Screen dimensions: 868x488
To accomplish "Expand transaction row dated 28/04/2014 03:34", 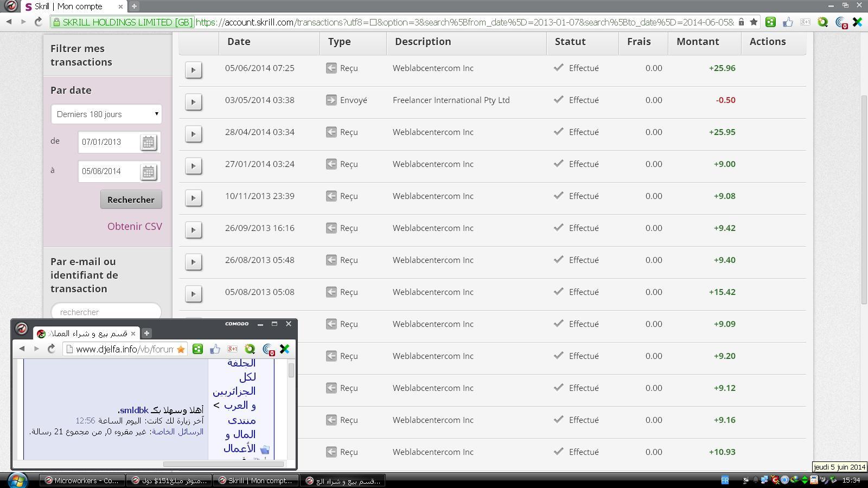I will coord(194,134).
